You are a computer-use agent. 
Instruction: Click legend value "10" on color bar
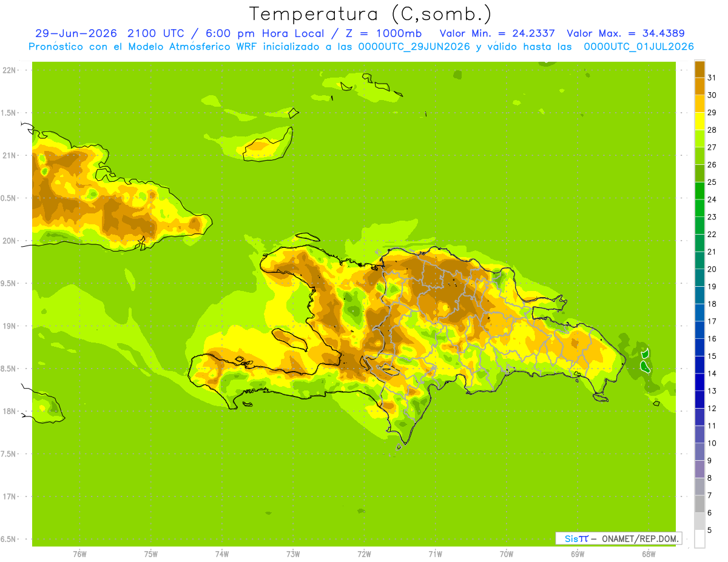coord(712,443)
